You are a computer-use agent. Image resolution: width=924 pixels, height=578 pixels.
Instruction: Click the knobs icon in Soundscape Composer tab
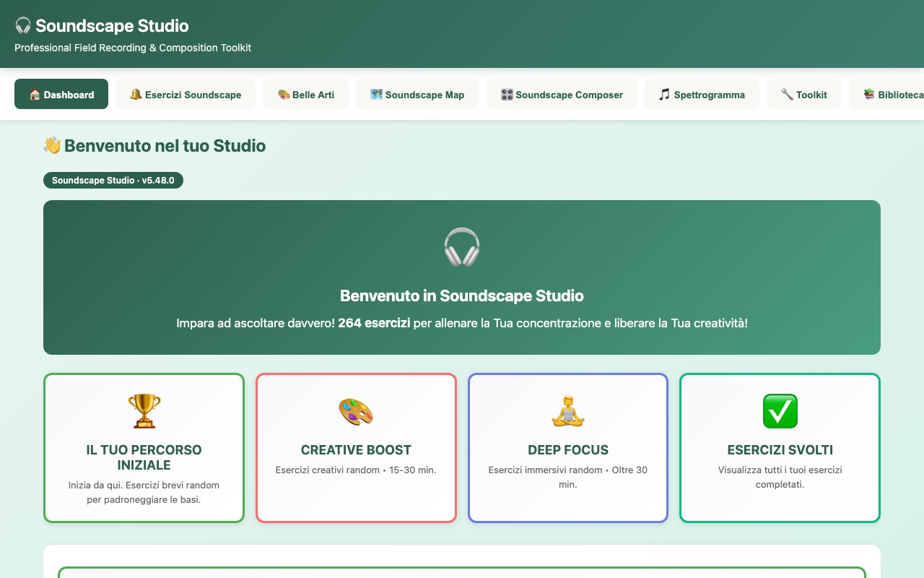click(x=507, y=95)
